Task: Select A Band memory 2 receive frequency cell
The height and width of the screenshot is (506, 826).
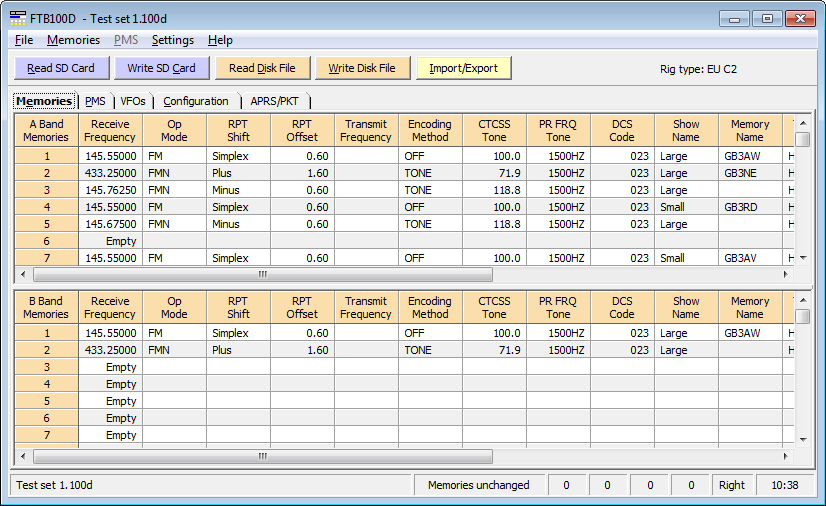Action: coord(110,173)
